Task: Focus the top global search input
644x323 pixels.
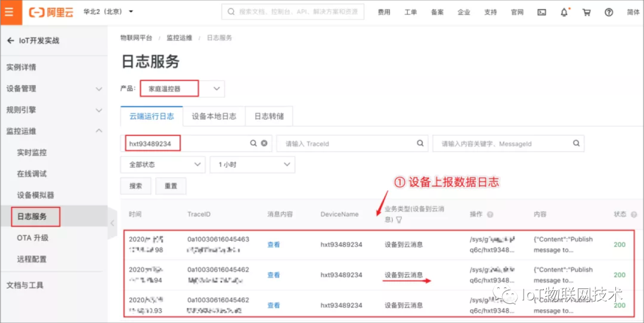Action: pyautogui.click(x=293, y=12)
